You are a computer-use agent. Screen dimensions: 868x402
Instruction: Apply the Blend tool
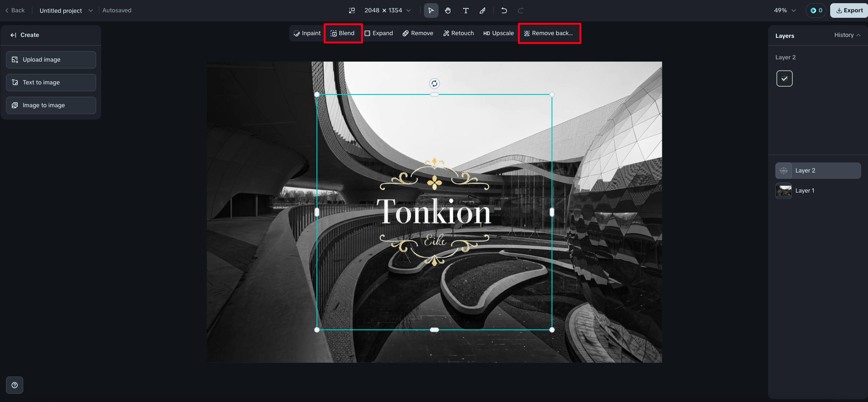point(343,33)
